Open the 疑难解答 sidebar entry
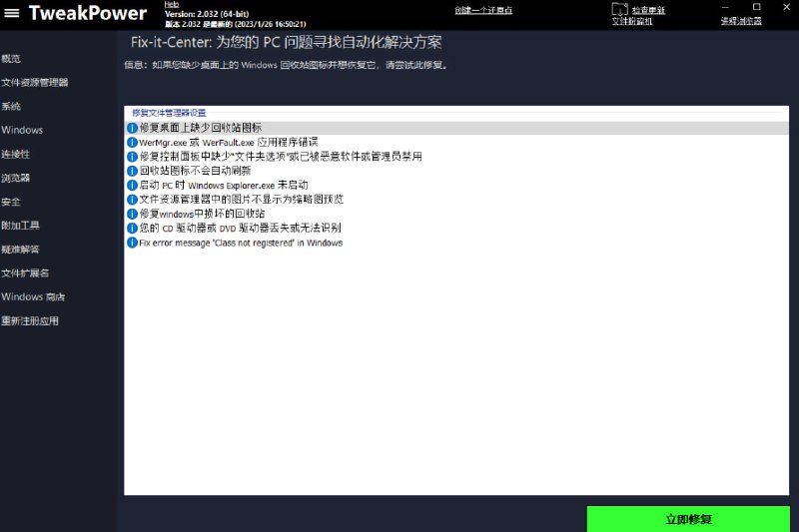Viewport: 799px width, 532px height. pos(20,250)
